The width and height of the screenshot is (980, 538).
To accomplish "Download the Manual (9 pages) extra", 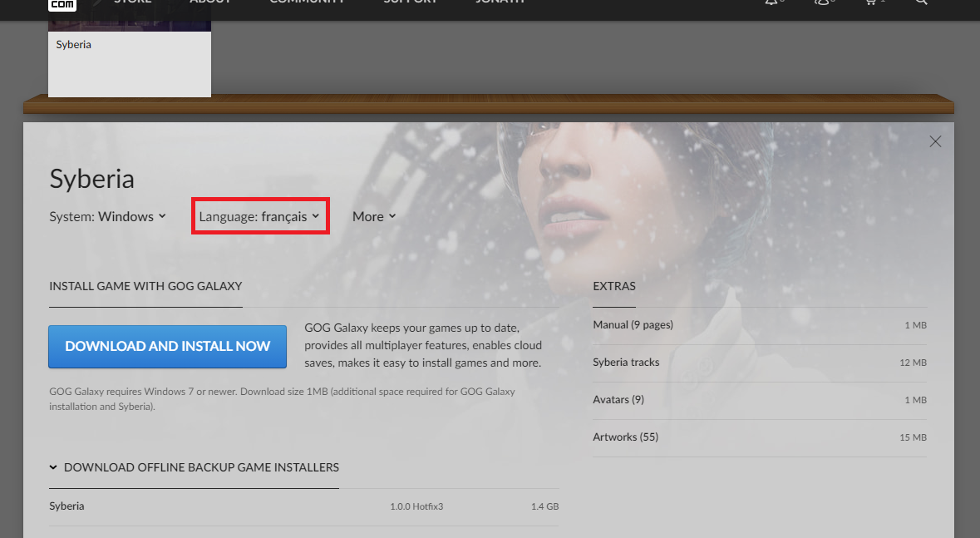I will (760, 325).
